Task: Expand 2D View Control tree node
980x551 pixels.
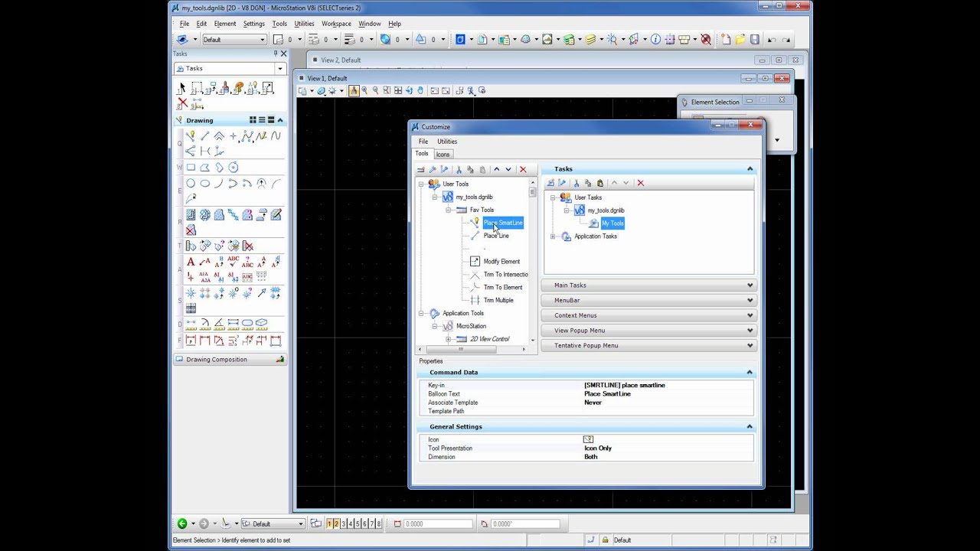Action: tap(448, 339)
